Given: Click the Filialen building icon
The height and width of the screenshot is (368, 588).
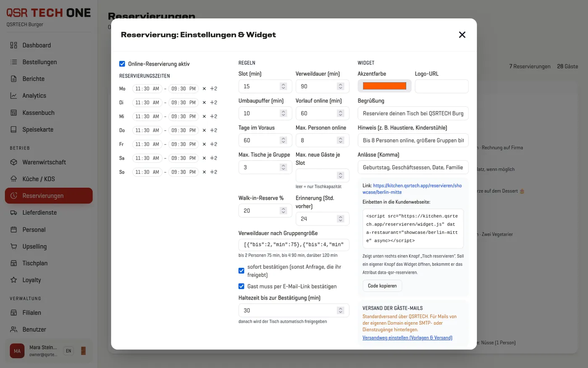Looking at the screenshot, I should pos(14,313).
